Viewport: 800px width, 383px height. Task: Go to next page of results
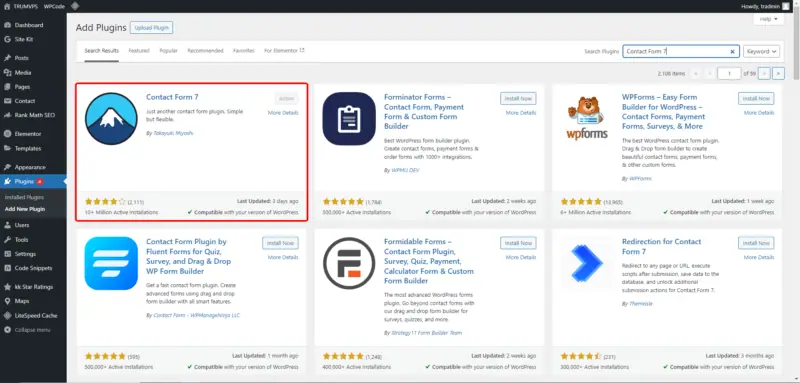764,73
